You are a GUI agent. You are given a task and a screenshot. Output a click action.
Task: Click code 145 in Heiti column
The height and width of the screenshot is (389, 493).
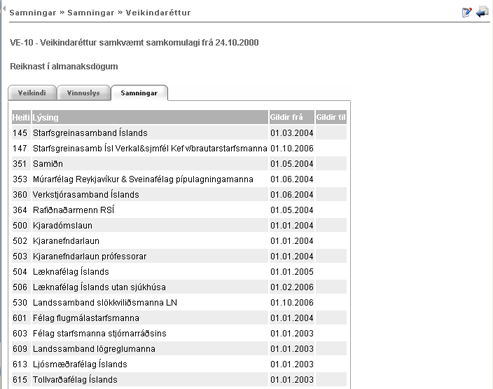(x=20, y=133)
